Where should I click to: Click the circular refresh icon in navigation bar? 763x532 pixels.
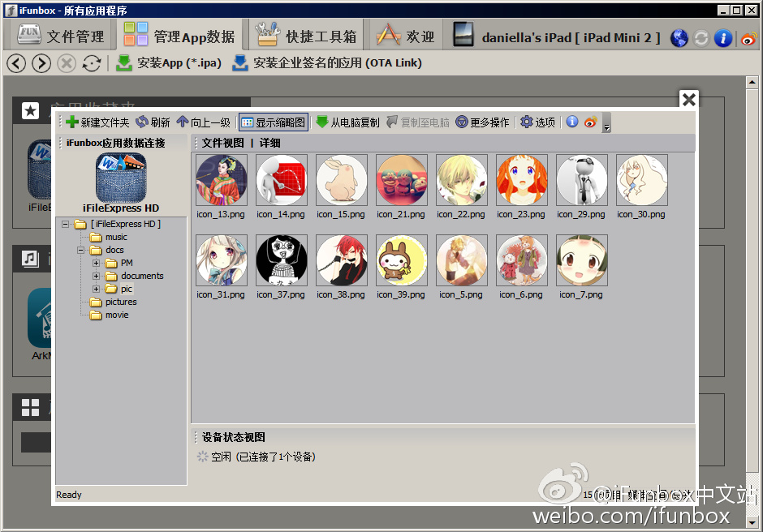coord(92,63)
